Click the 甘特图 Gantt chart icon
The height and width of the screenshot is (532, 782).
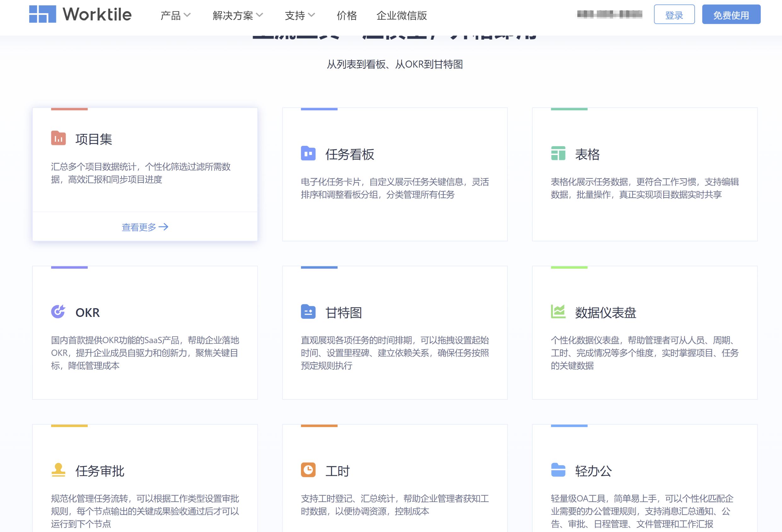pyautogui.click(x=308, y=312)
